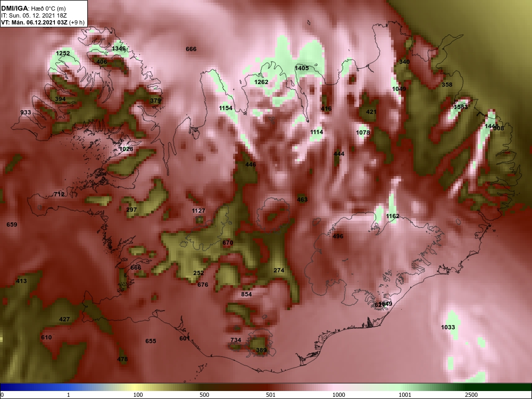Click the legend label '501'
The height and width of the screenshot is (399, 532).
click(x=271, y=395)
